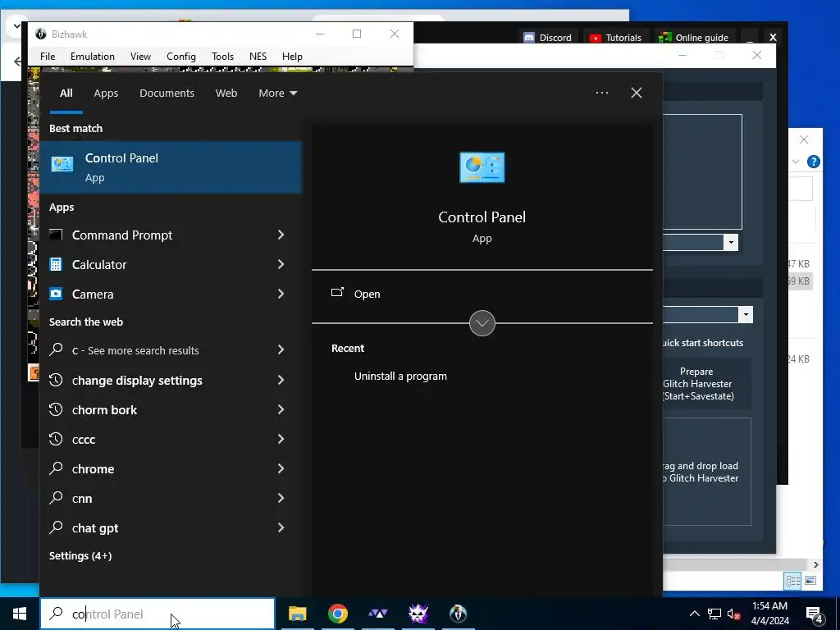Expand the Command Prompt result arrow
This screenshot has width=840, height=630.
281,235
